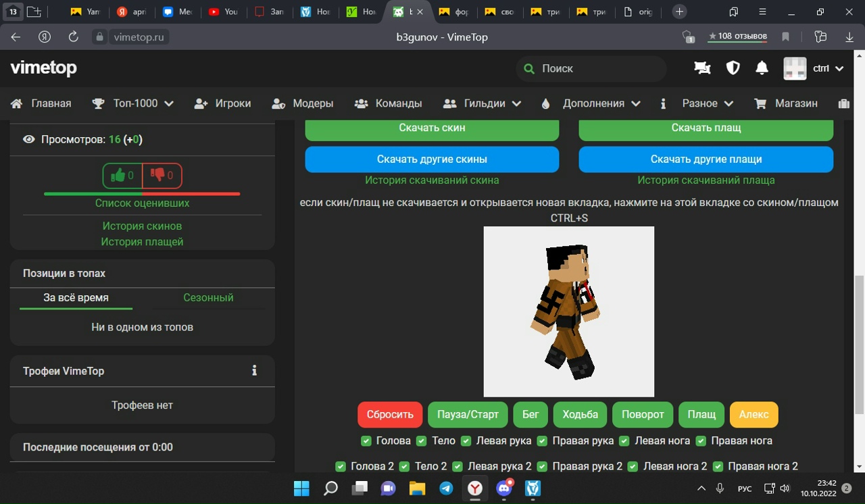
Task: Click the Поиск search field
Action: [595, 68]
